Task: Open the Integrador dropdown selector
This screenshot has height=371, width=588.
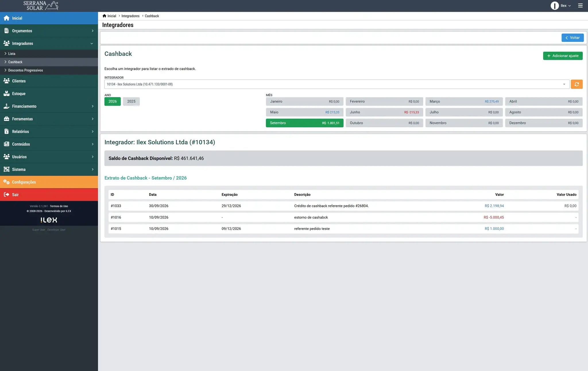Action: (x=337, y=84)
